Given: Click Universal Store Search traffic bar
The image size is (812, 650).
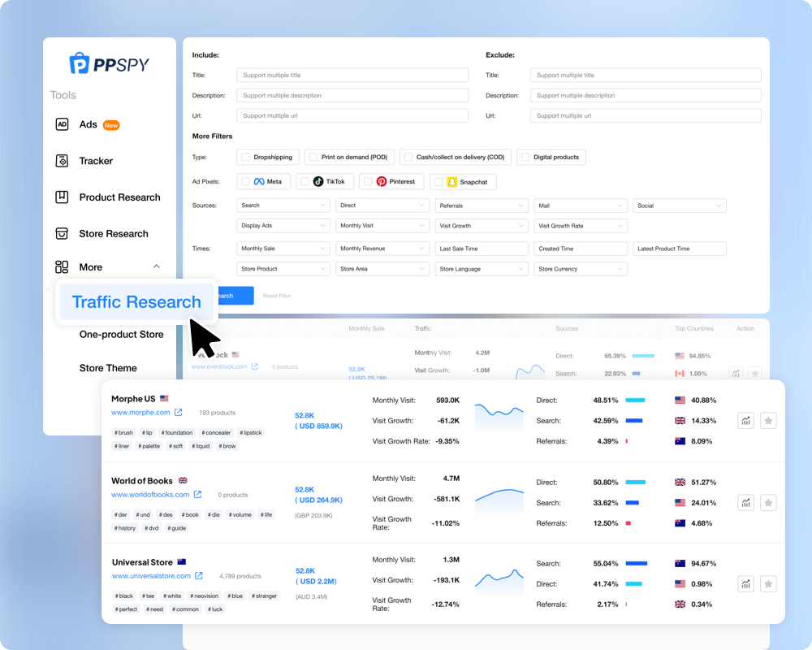Looking at the screenshot, I should (637, 563).
